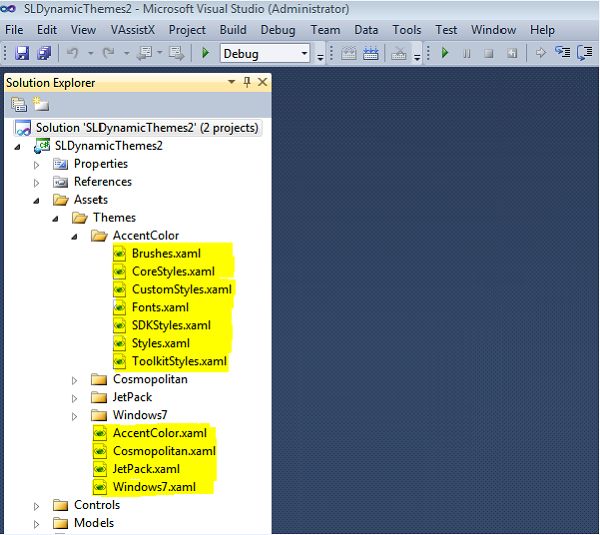
Task: Open the toolbar options overflow after Debug combo
Action: click(x=320, y=57)
